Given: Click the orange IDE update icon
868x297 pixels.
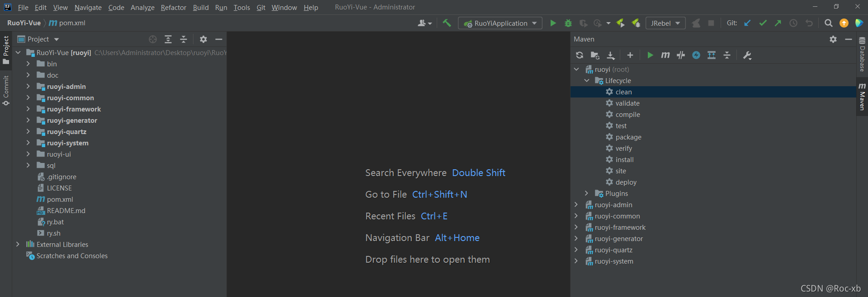Looking at the screenshot, I should pos(844,23).
